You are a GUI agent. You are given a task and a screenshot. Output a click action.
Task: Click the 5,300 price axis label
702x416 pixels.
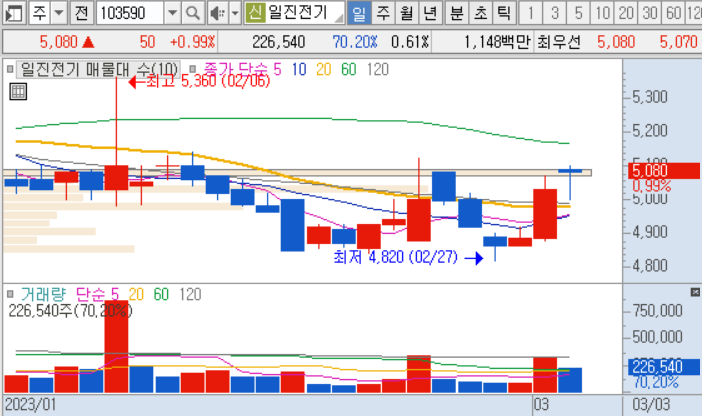pyautogui.click(x=650, y=97)
